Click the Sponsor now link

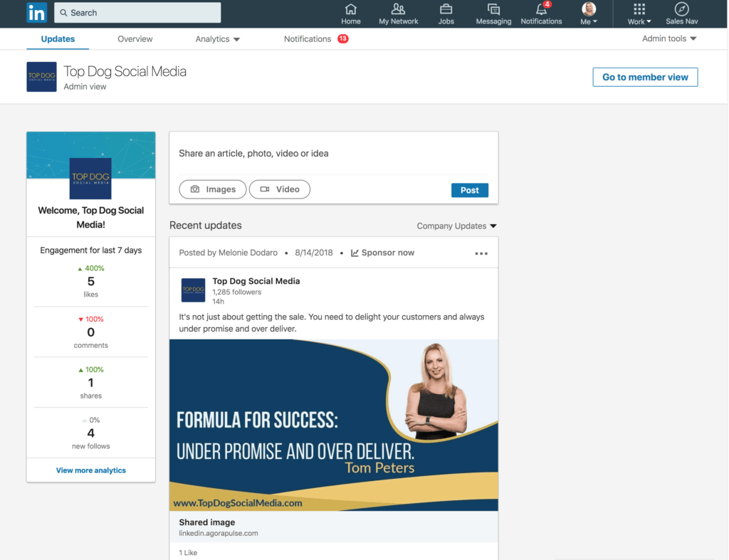click(382, 253)
